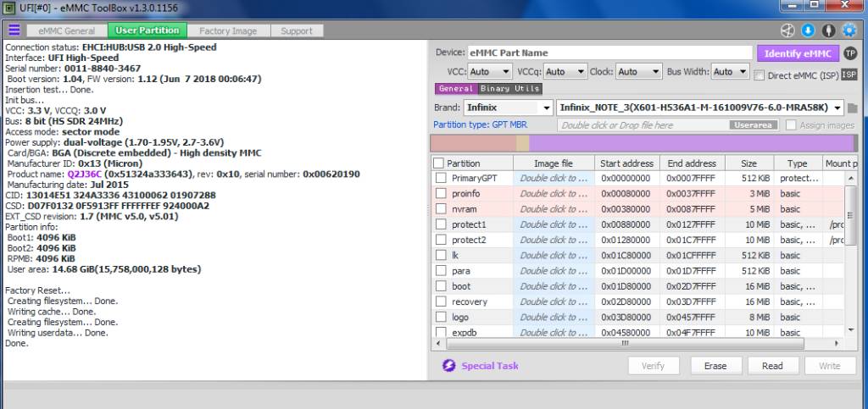Viewport: 868px width, 409px height.
Task: Click the Write button
Action: [x=829, y=366]
